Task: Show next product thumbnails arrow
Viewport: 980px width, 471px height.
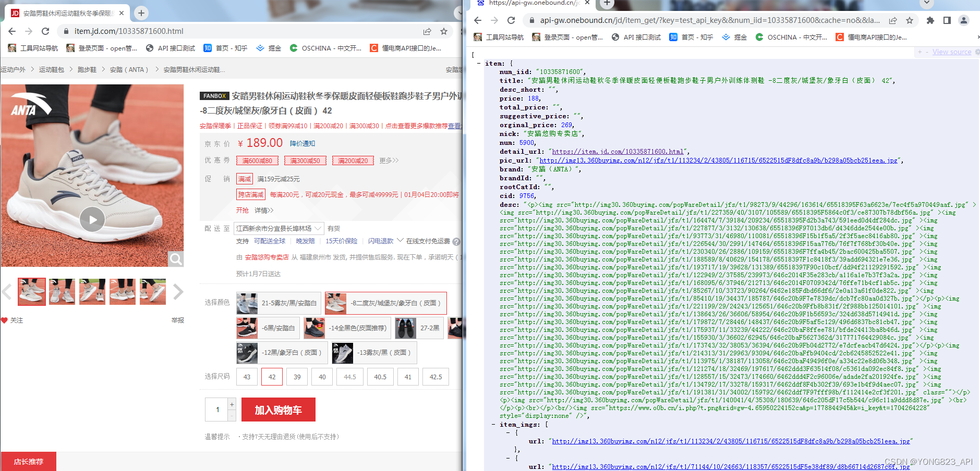Action: [178, 292]
